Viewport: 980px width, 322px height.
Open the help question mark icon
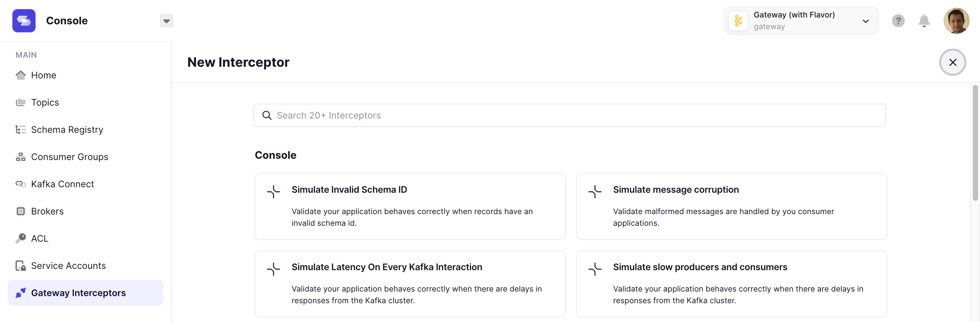click(x=898, y=21)
